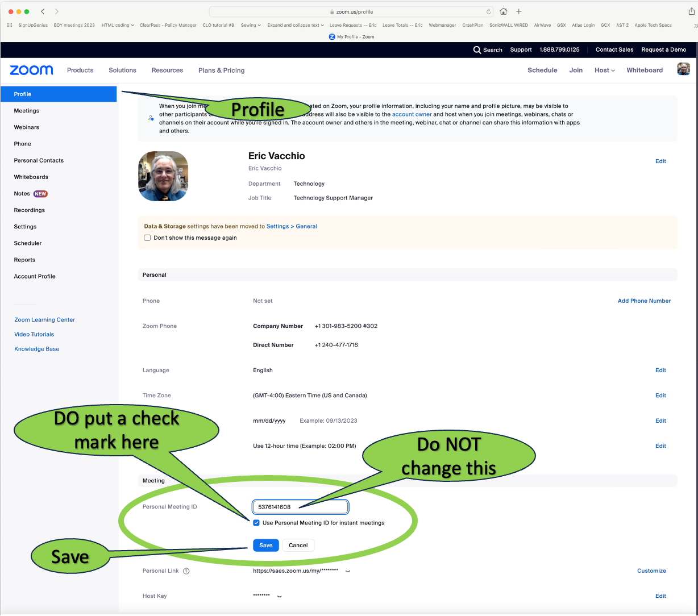Click Customize for Personal Link
Image resolution: width=698 pixels, height=616 pixels.
point(651,571)
